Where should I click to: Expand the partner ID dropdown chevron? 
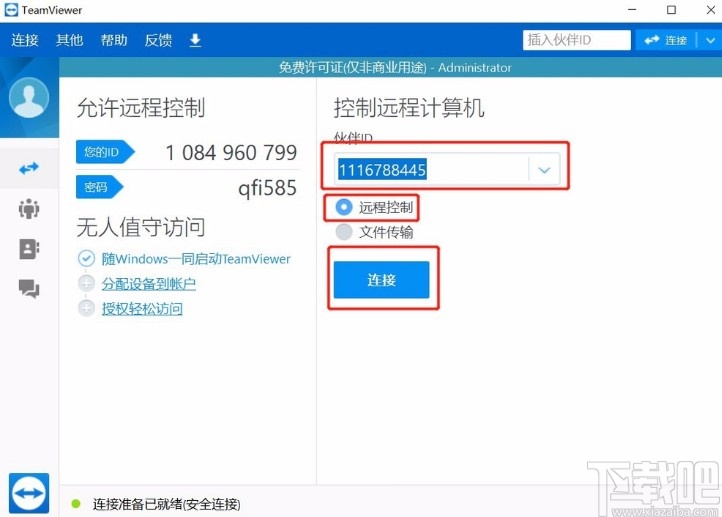coord(544,170)
